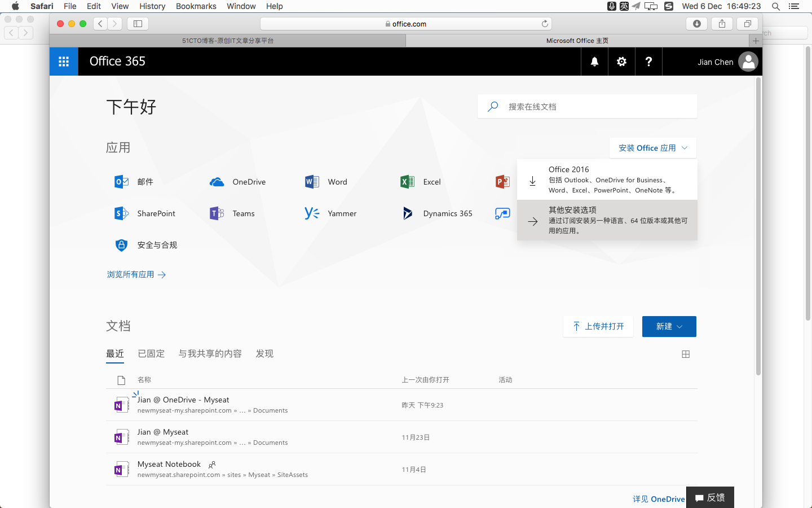Click the last opened by you column header
This screenshot has width=812, height=508.
pos(425,380)
